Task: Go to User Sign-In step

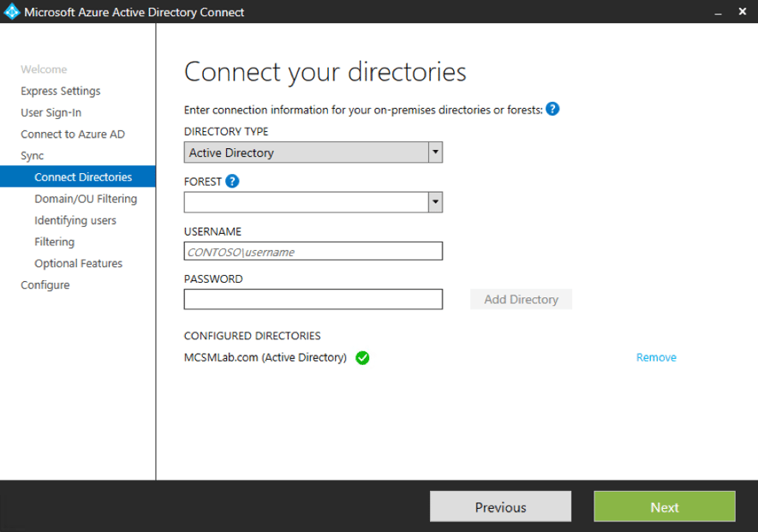Action: point(51,113)
